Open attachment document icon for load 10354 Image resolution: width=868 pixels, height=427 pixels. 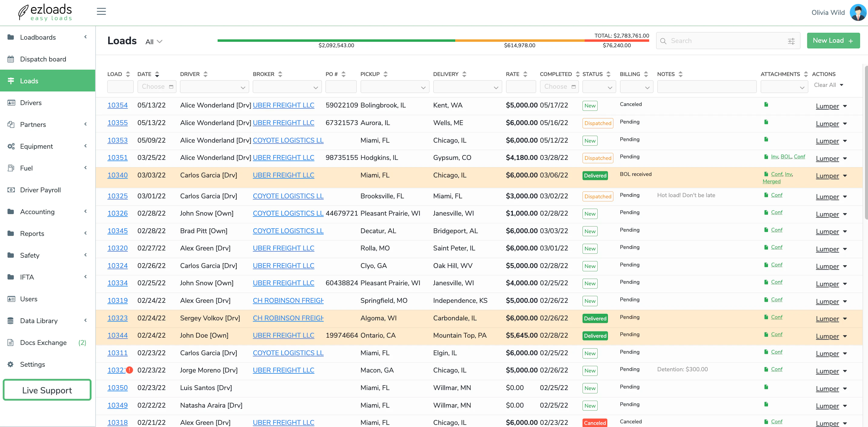click(766, 104)
